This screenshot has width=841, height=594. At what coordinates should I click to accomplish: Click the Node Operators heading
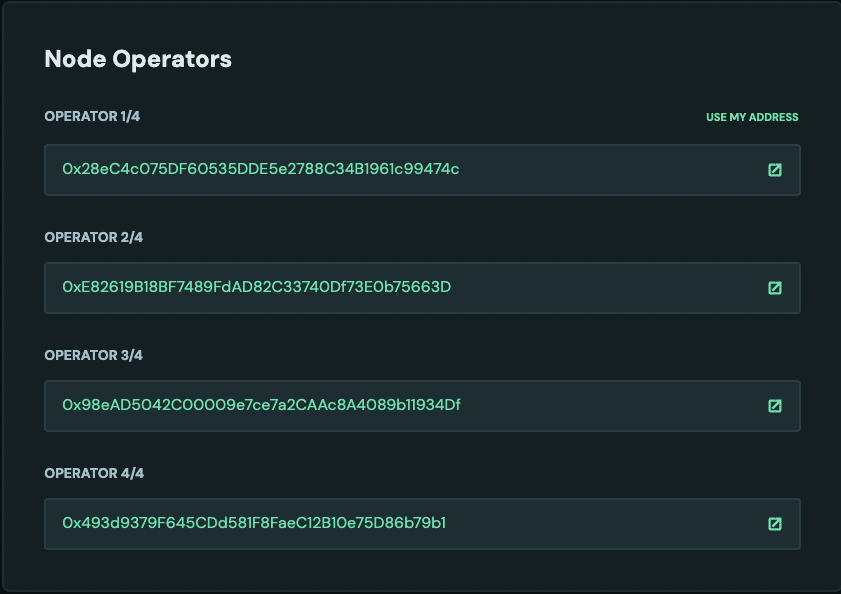[137, 59]
